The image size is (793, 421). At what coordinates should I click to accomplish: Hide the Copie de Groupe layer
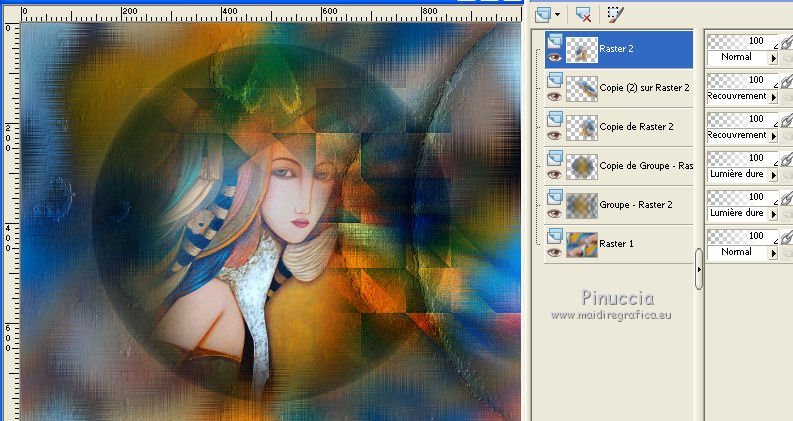click(x=554, y=174)
